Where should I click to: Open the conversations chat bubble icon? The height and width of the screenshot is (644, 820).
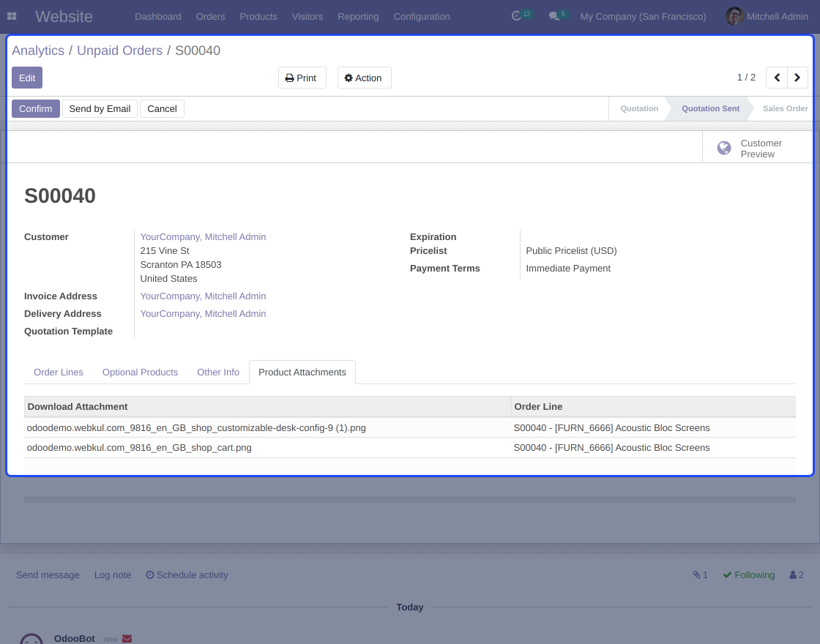pyautogui.click(x=553, y=16)
